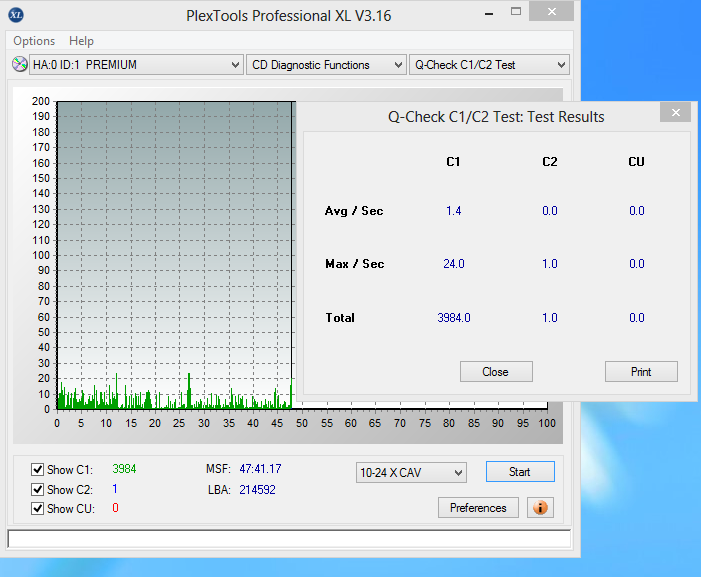The image size is (701, 577).
Task: Open the HA:0 ID:1 PREMIUM drive dropdown
Action: click(136, 65)
